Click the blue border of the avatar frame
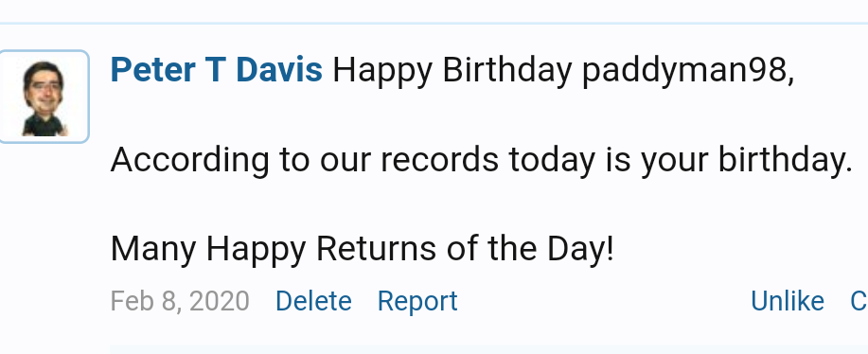The image size is (868, 354). click(x=88, y=97)
